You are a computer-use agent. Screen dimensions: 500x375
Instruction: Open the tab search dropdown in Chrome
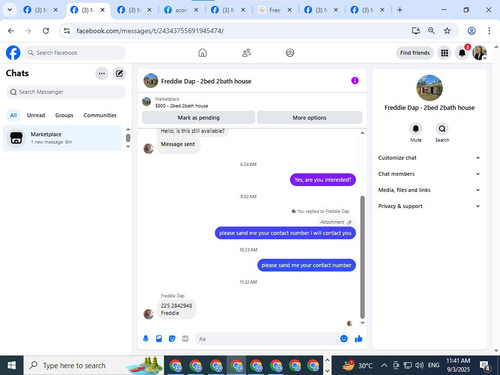10,10
